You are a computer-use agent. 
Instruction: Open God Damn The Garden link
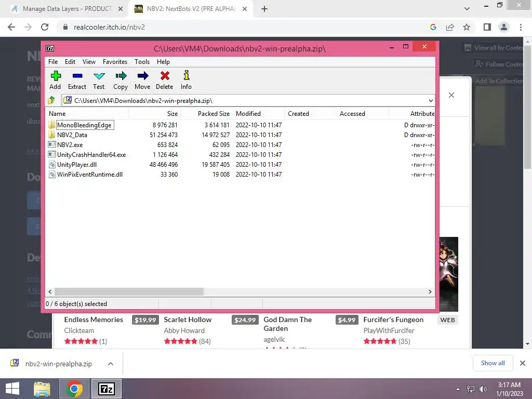click(288, 324)
